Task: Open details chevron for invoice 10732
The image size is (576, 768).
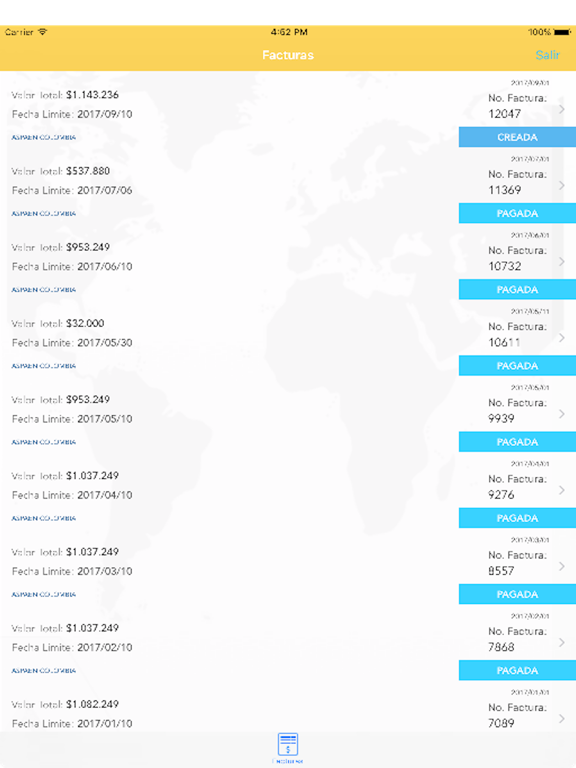Action: pyautogui.click(x=562, y=262)
